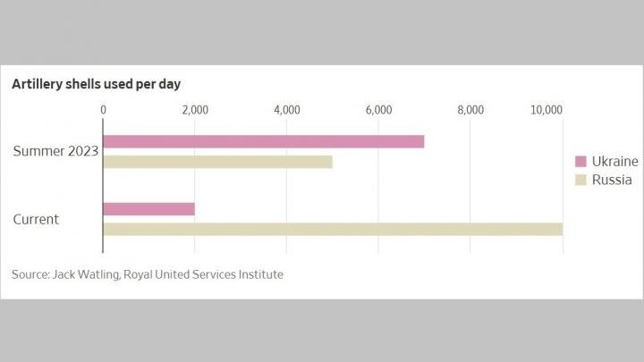Click Royal United Services Institute text
This screenshot has width=644, height=362.
tap(203, 274)
